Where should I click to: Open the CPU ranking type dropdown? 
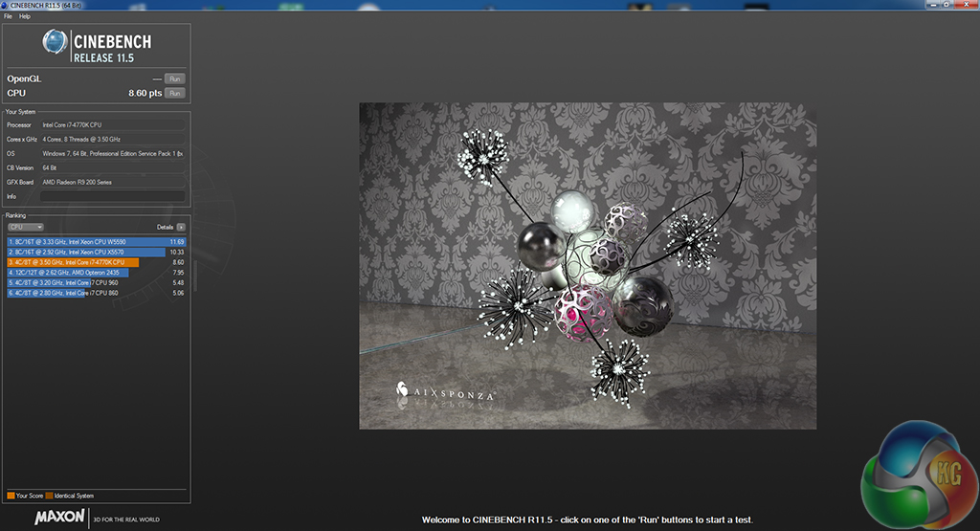(26, 227)
